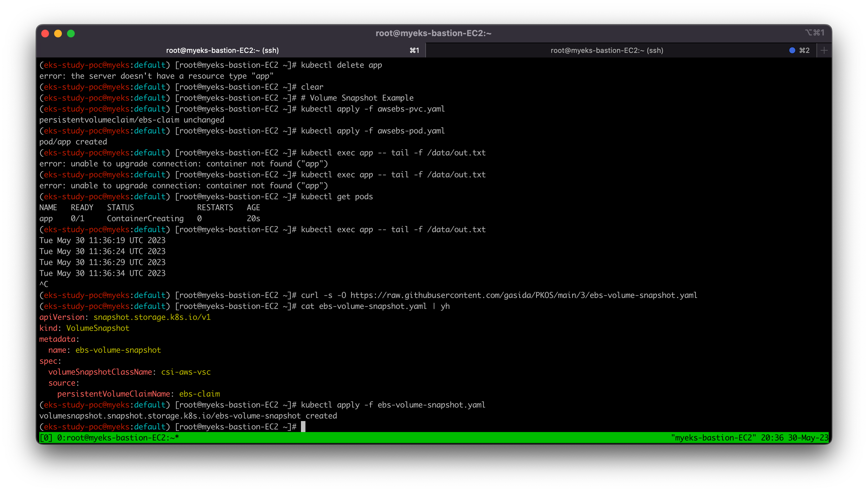Click the ContainerCreating status text

click(145, 218)
